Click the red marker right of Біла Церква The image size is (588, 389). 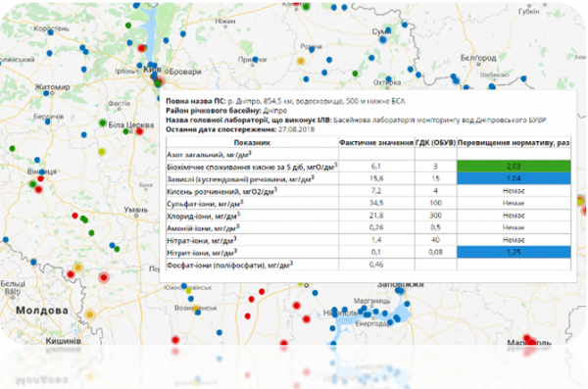(139, 131)
